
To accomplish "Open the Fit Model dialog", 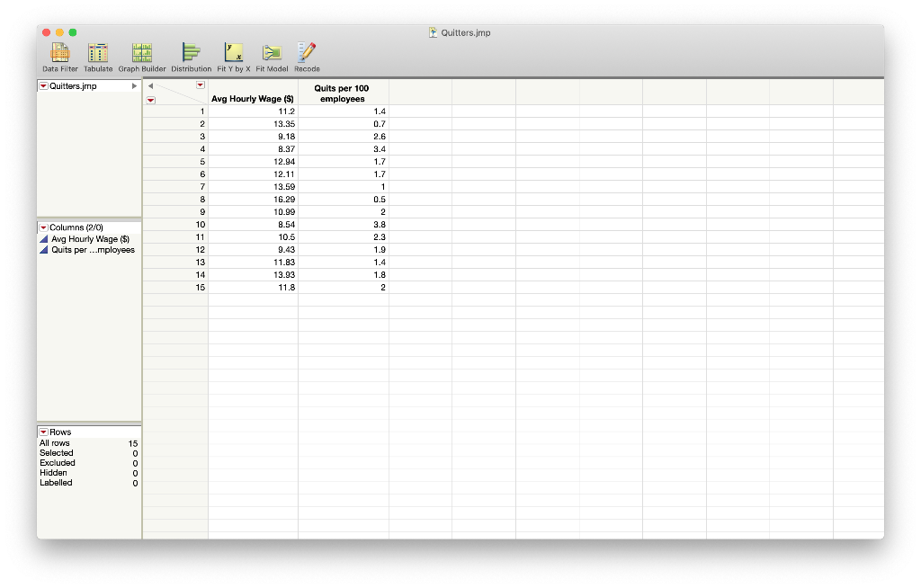I will coord(273,54).
